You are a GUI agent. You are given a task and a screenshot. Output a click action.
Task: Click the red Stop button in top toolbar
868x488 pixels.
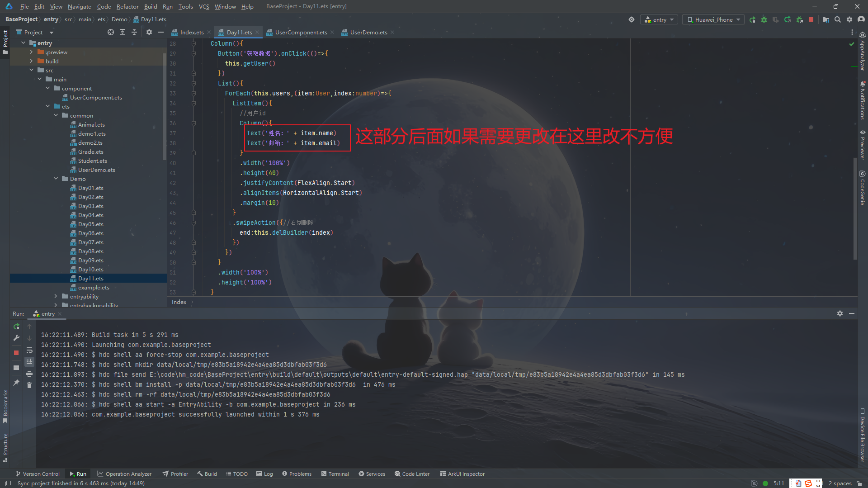(x=811, y=19)
